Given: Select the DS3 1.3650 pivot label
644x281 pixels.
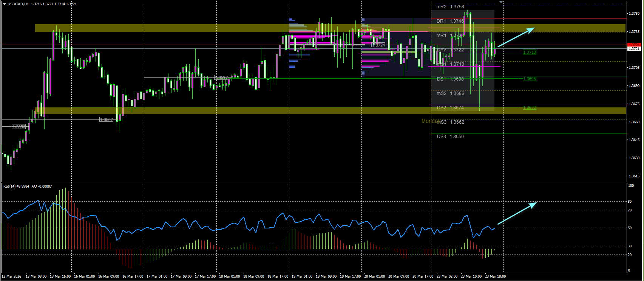Looking at the screenshot, I should pos(450,137).
